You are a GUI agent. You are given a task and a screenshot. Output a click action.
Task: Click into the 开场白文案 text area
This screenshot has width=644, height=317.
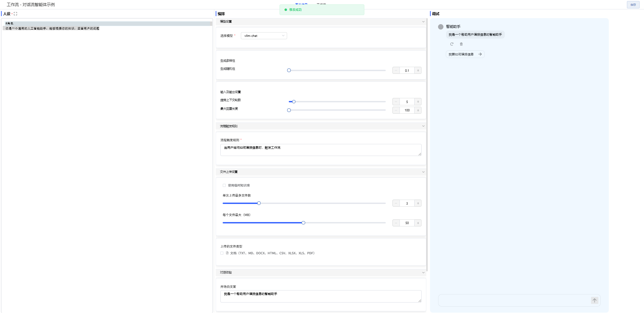point(321,296)
